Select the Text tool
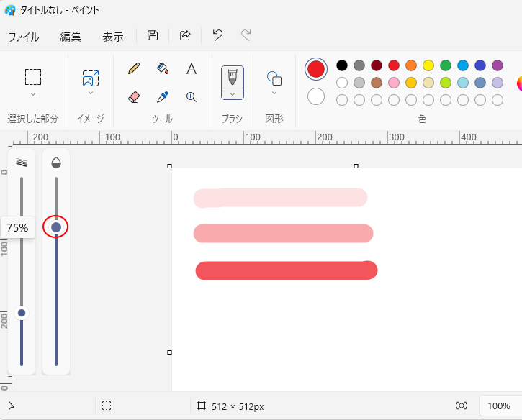The width and height of the screenshot is (522, 420). pyautogui.click(x=192, y=68)
